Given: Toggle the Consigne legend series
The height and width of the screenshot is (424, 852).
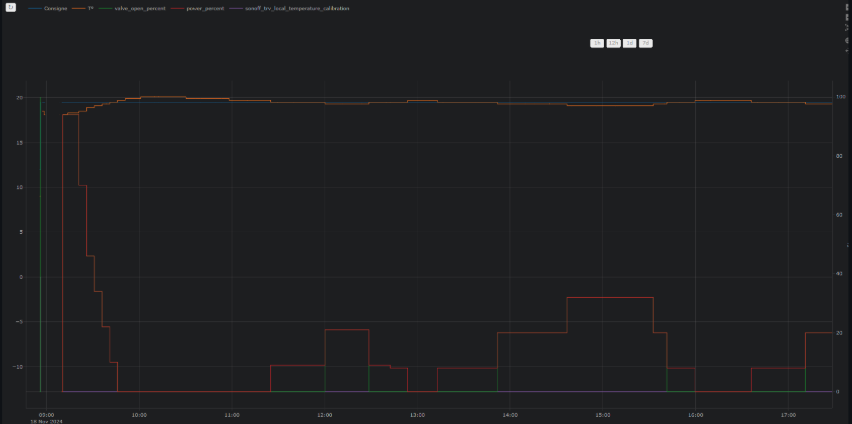Looking at the screenshot, I should point(55,8).
